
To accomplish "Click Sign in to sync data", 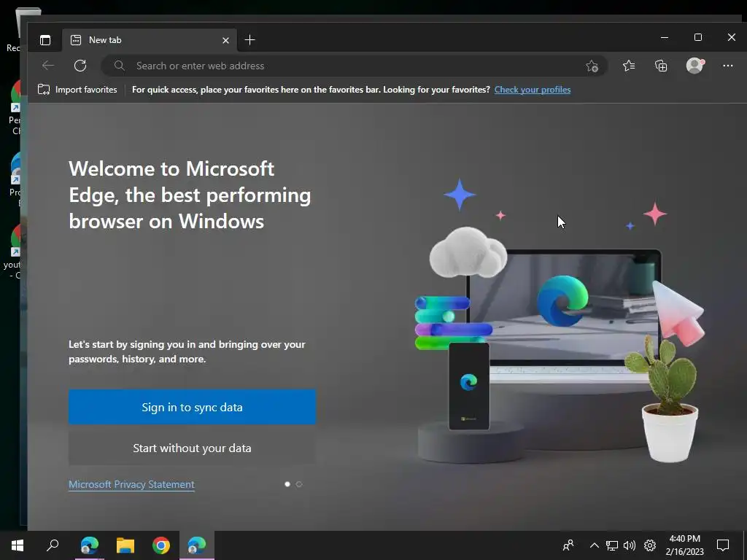I will 192,407.
